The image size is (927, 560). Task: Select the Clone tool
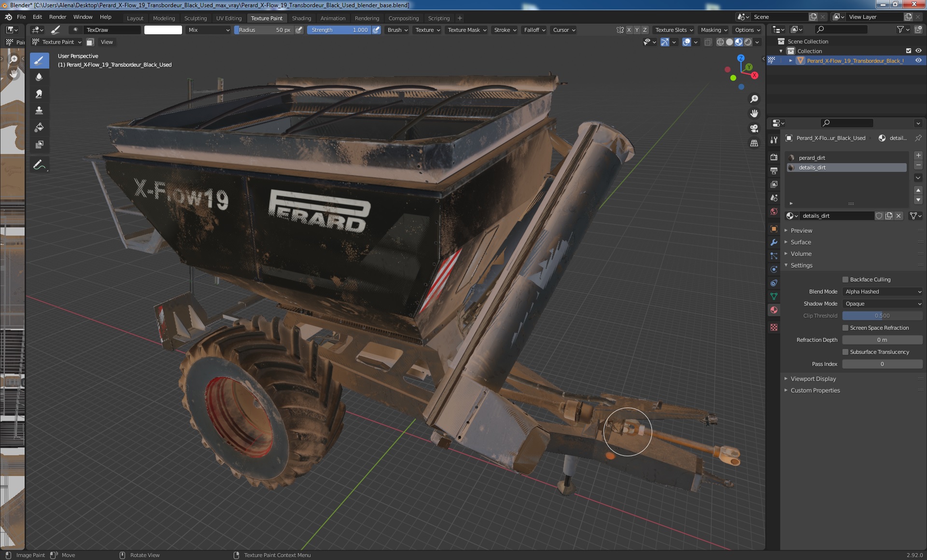39,111
